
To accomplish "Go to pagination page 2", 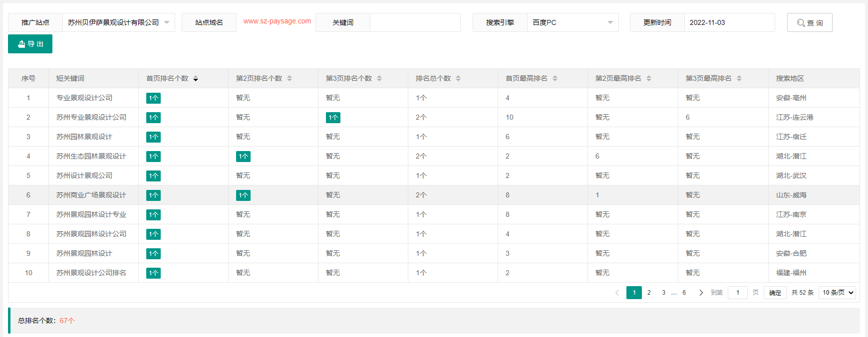I will [649, 293].
